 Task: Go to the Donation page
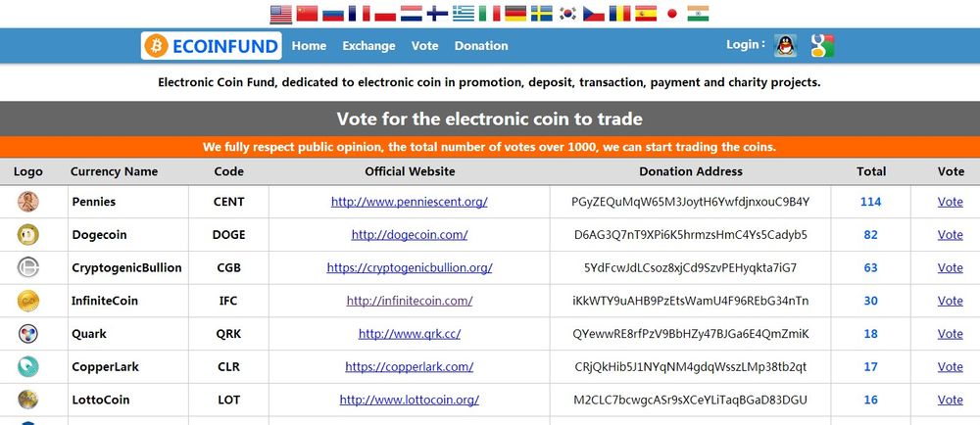coord(481,46)
